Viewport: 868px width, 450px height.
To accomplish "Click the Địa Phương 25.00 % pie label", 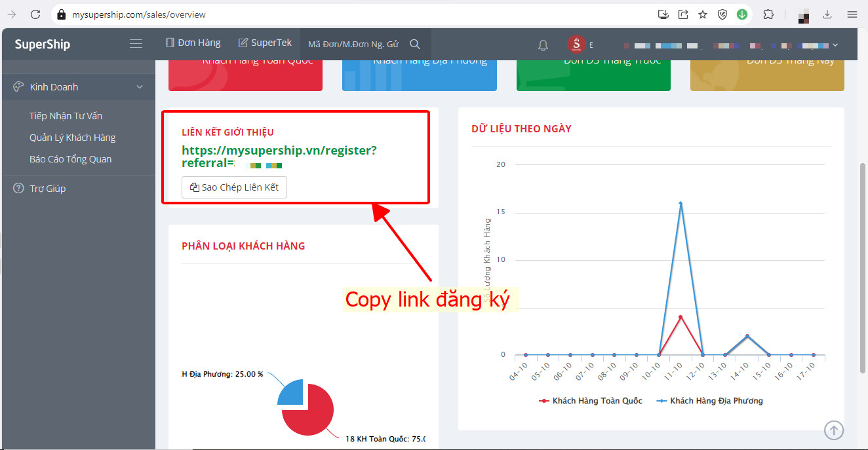I will pyautogui.click(x=222, y=375).
